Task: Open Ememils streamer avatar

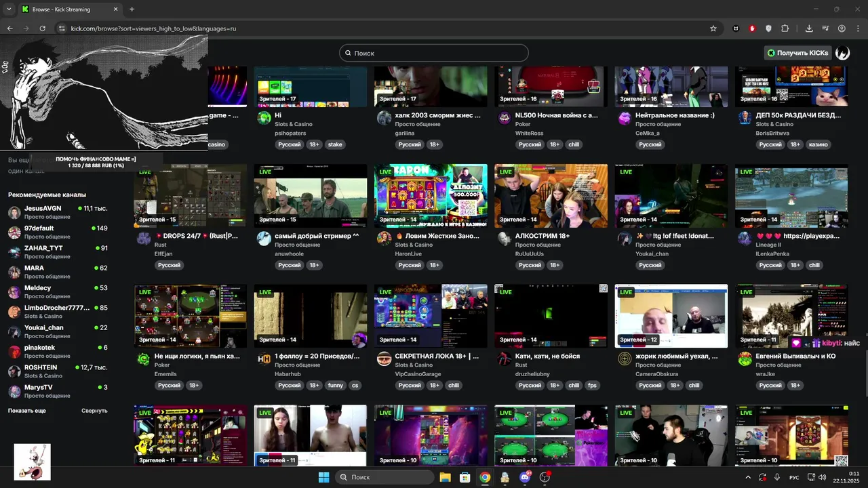Action: click(144, 359)
